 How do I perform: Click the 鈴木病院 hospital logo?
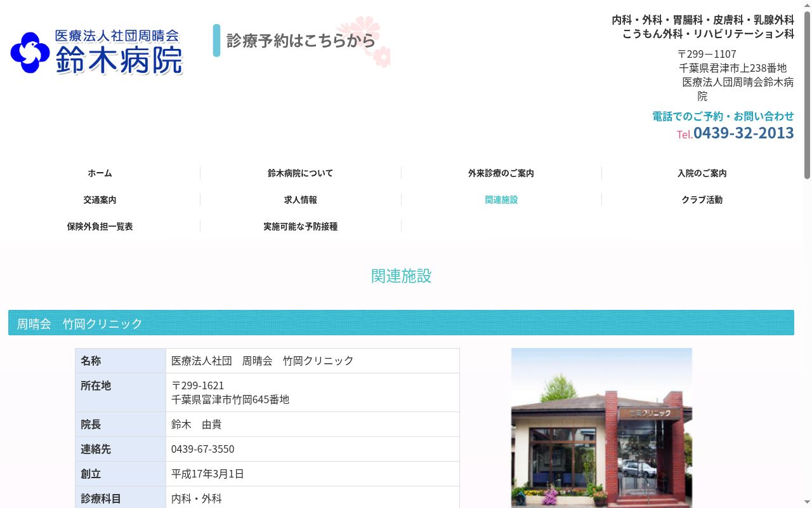[x=96, y=53]
